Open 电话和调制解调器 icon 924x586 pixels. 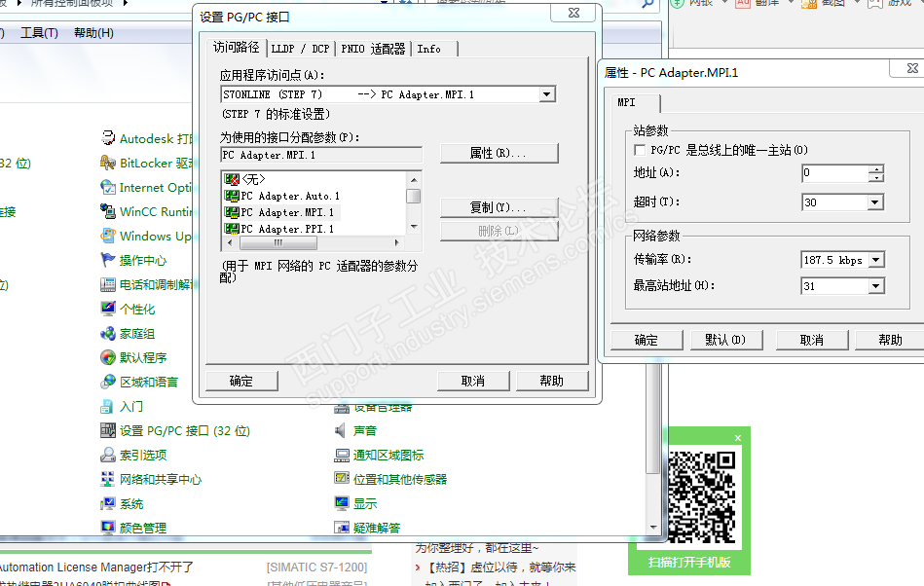coord(108,284)
